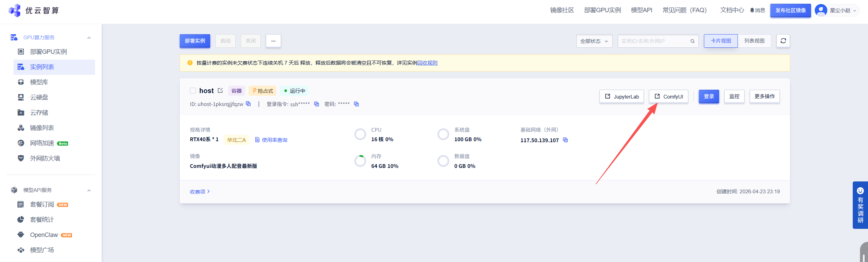
Task: Click the memory usage progress ring
Action: (x=360, y=161)
